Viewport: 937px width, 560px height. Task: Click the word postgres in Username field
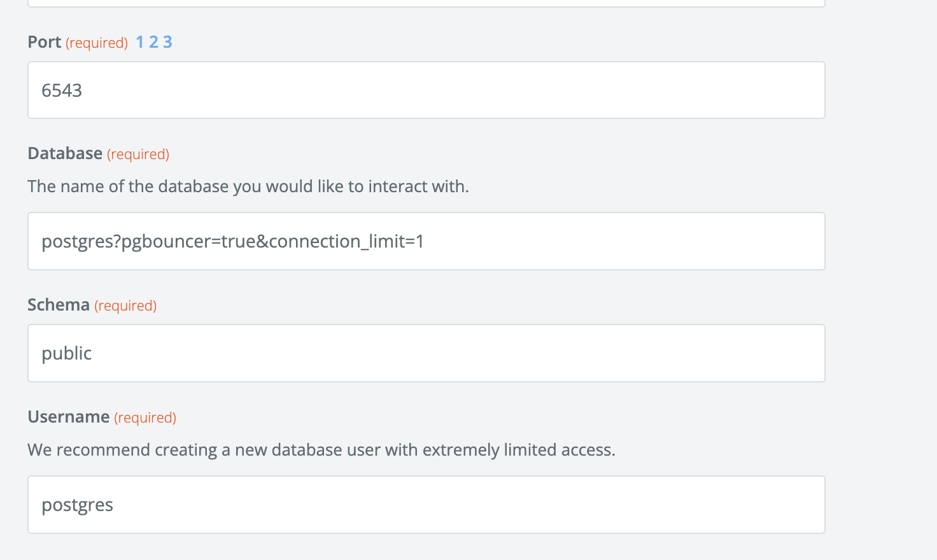click(77, 505)
